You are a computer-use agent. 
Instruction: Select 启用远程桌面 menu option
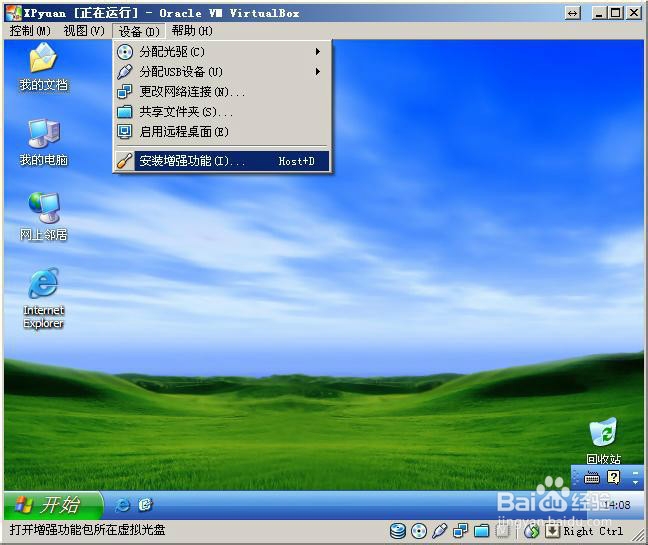pyautogui.click(x=222, y=132)
